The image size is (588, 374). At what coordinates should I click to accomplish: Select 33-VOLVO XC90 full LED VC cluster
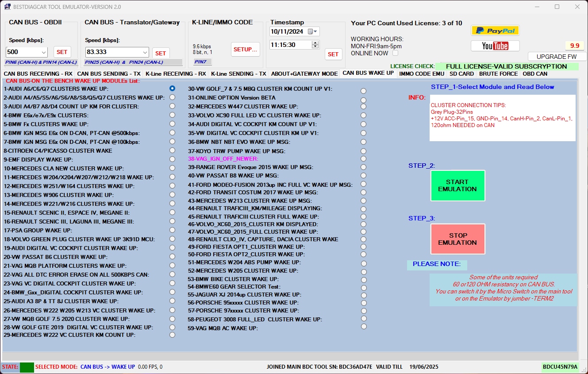click(364, 116)
